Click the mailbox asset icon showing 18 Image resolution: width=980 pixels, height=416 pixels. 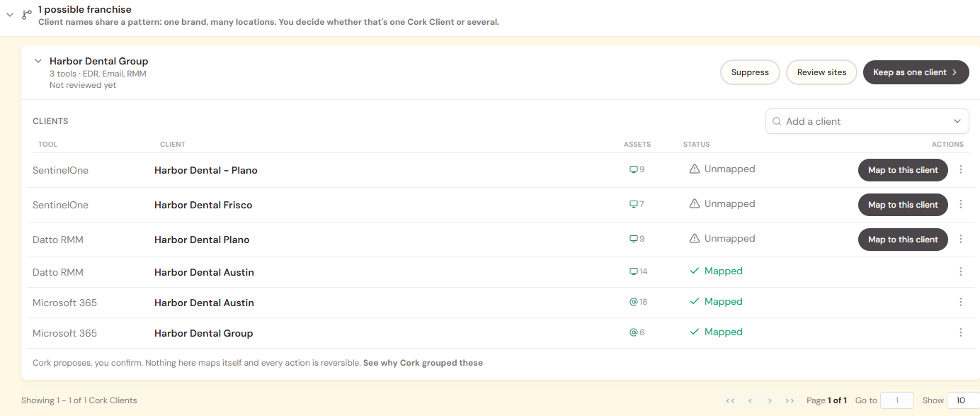coord(634,302)
